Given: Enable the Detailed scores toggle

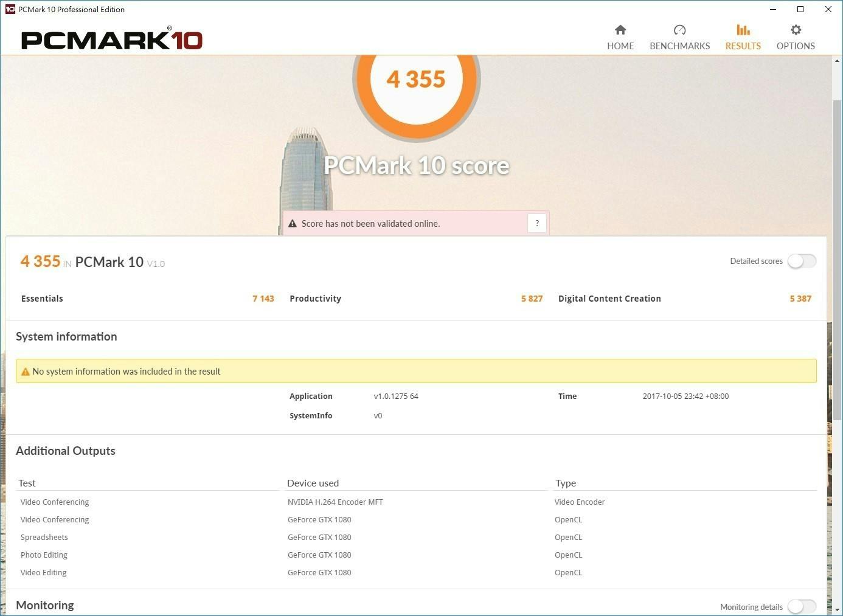Looking at the screenshot, I should 802,261.
